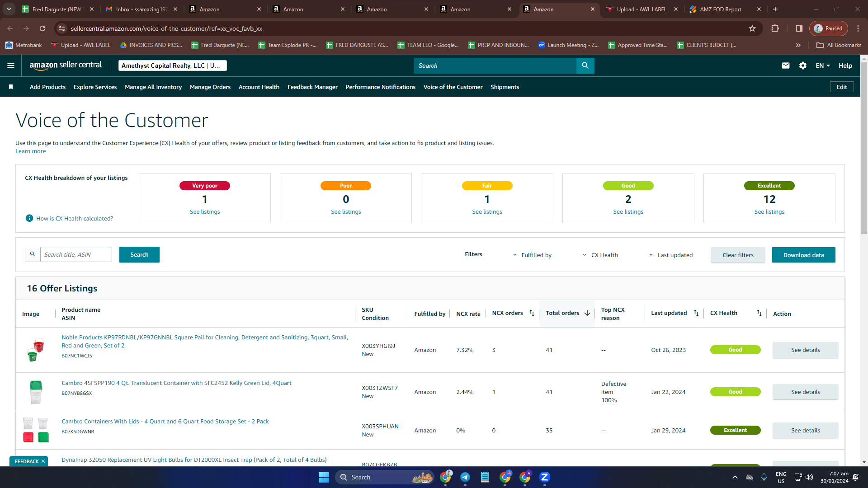Open the browser extensions puzzle icon
Image resolution: width=868 pixels, height=488 pixels.
tap(775, 28)
